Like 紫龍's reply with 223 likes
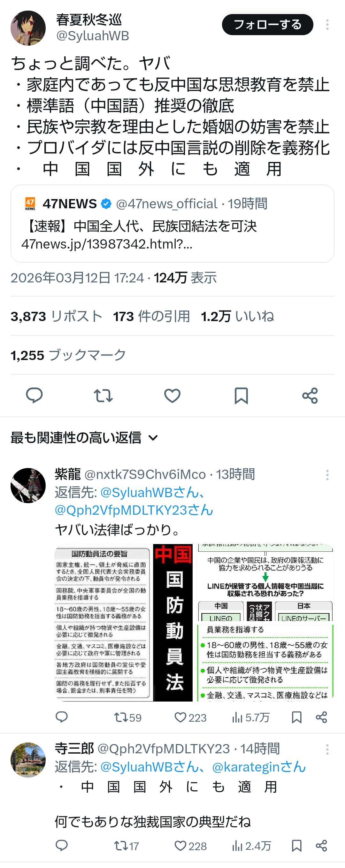The image size is (345, 868). (x=190, y=718)
